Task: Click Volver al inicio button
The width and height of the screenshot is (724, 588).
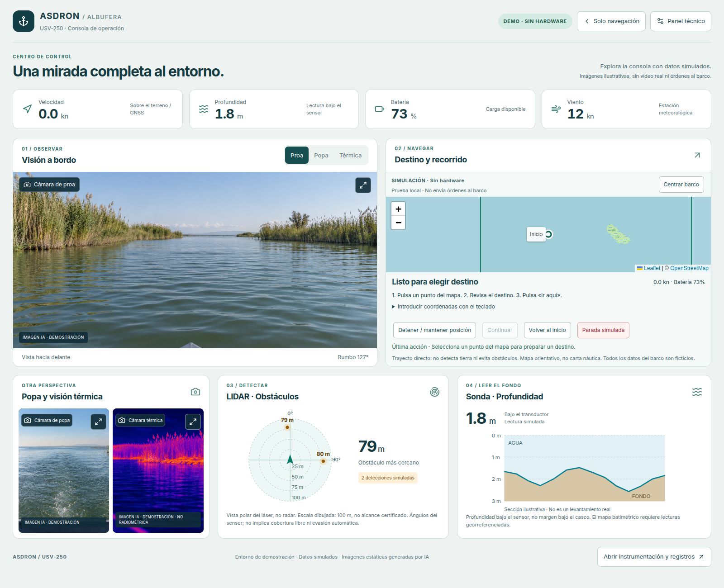Action: [547, 330]
